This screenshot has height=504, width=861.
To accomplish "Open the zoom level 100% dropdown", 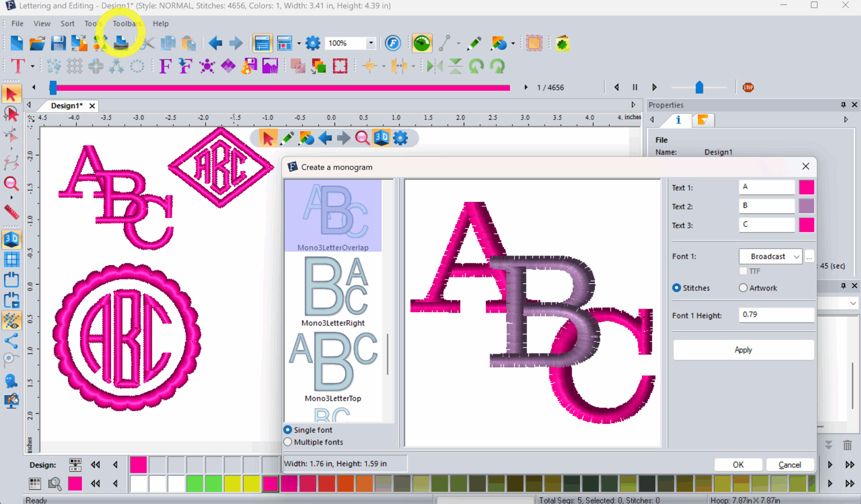I will coord(370,43).
